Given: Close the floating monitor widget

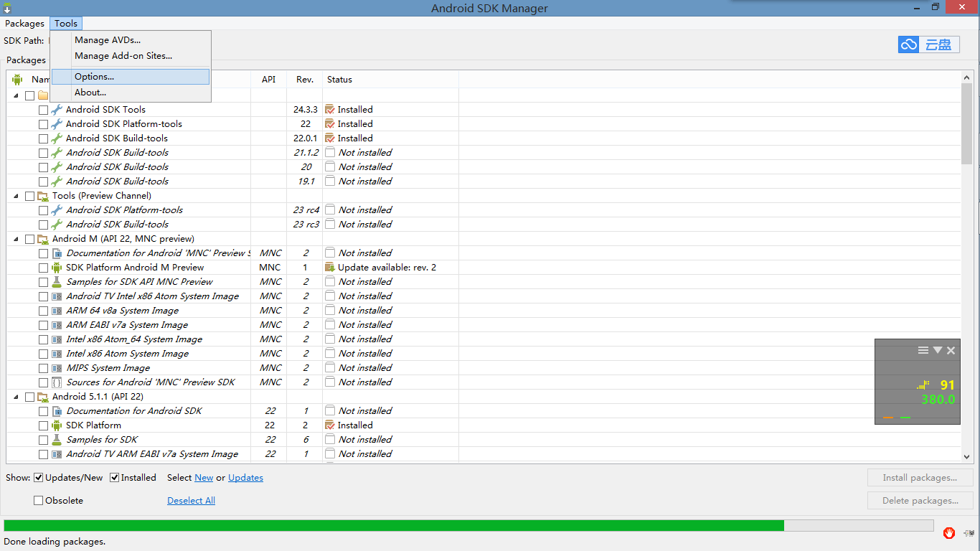Looking at the screenshot, I should [x=951, y=350].
